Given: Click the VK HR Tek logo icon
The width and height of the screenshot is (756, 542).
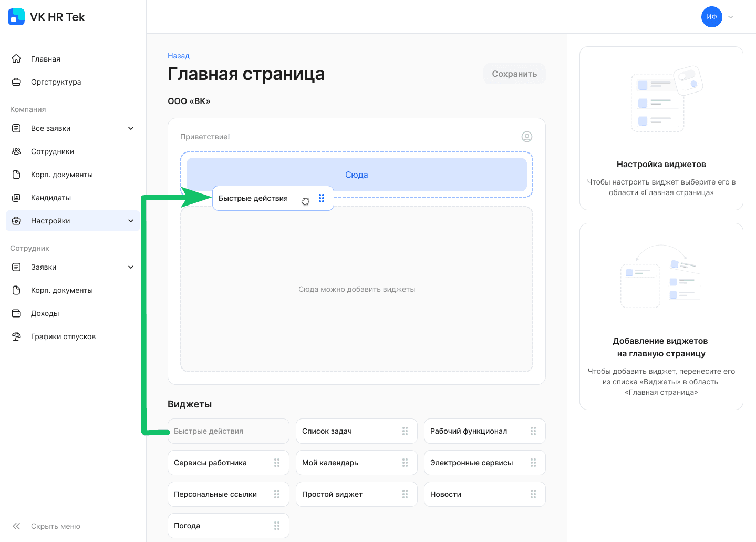Looking at the screenshot, I should click(x=16, y=17).
